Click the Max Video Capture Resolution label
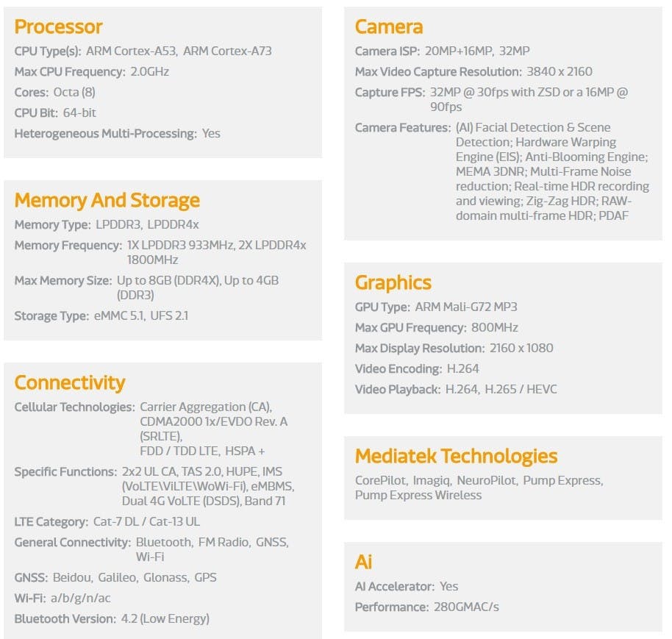This screenshot has width=672, height=639. click(438, 71)
